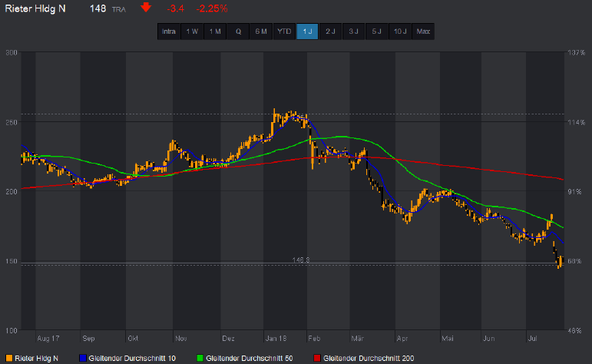Select the YTD range tab
592x364 pixels.
(x=284, y=31)
